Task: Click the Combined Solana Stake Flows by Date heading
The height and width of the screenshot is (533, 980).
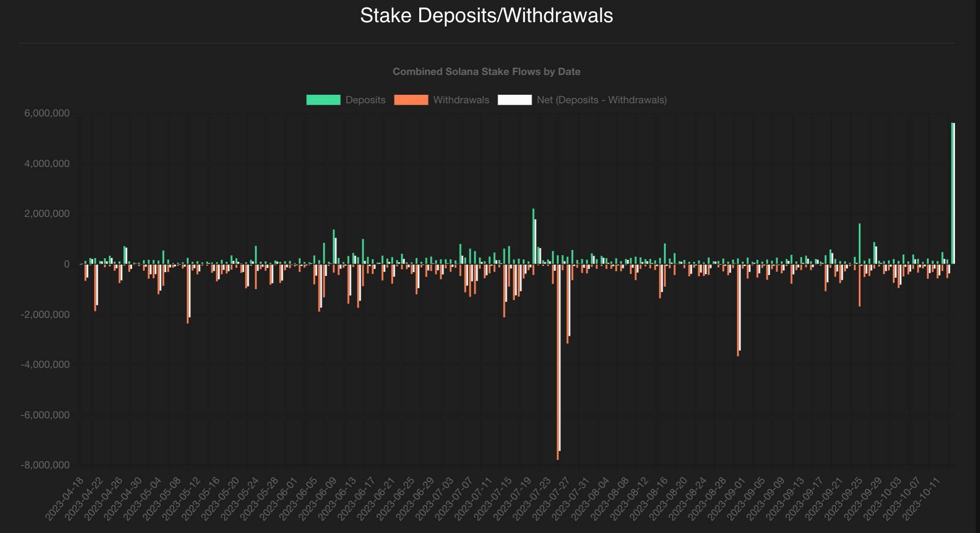Action: 486,72
